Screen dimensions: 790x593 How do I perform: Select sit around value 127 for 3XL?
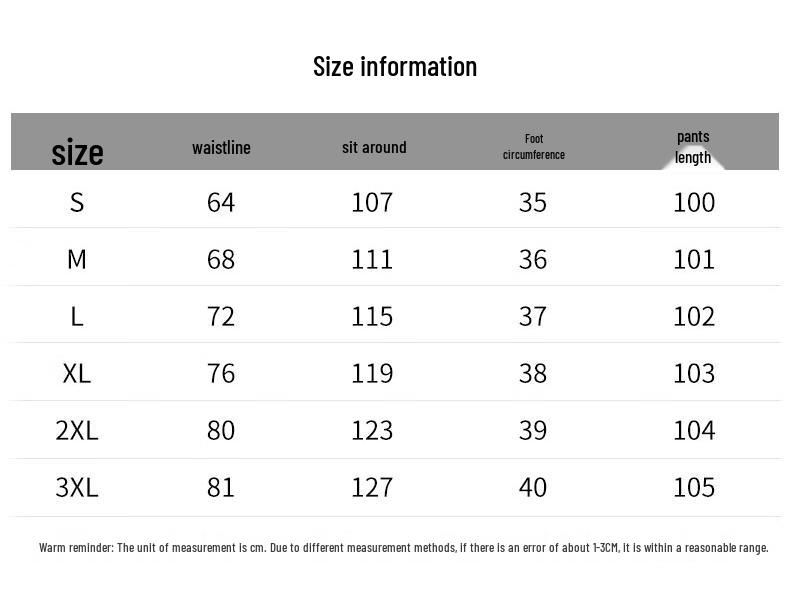[372, 487]
